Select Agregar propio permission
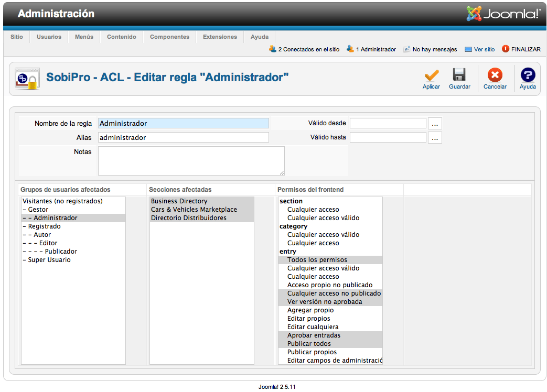Viewport: 547px width, 392px height. click(330, 310)
